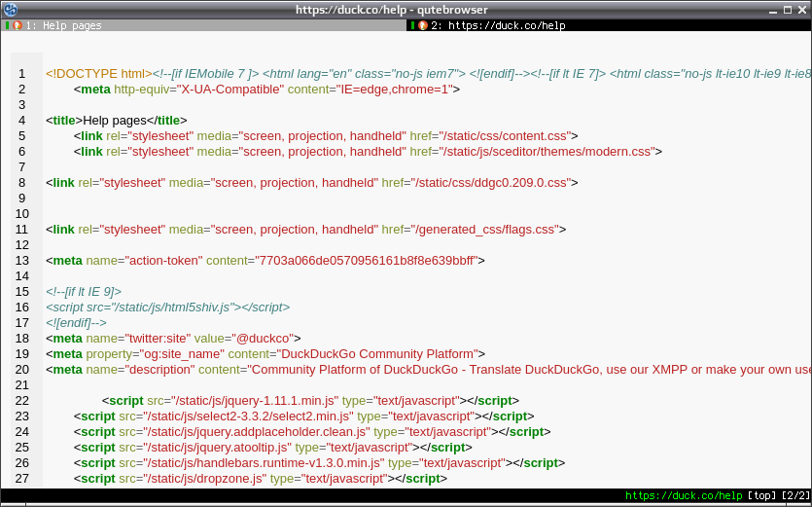Click the '/static/css/ddgc0.209.0.css' href on line 8
This screenshot has width=812, height=507.
[x=490, y=183]
